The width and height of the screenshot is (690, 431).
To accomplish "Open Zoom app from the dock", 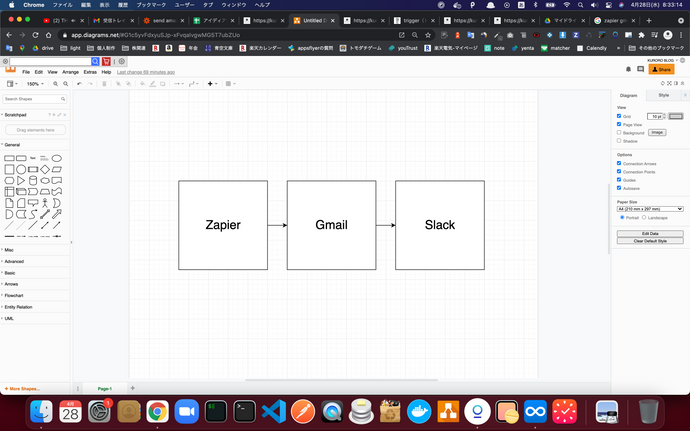I will [187, 412].
